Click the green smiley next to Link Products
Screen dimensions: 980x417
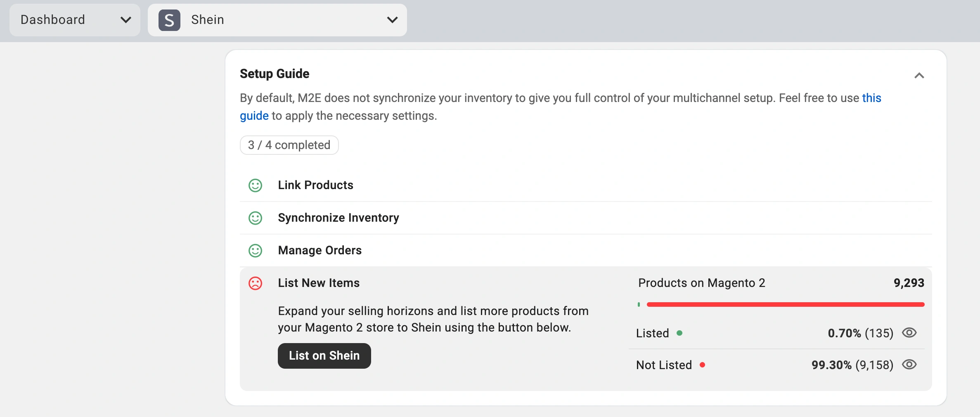[255, 185]
